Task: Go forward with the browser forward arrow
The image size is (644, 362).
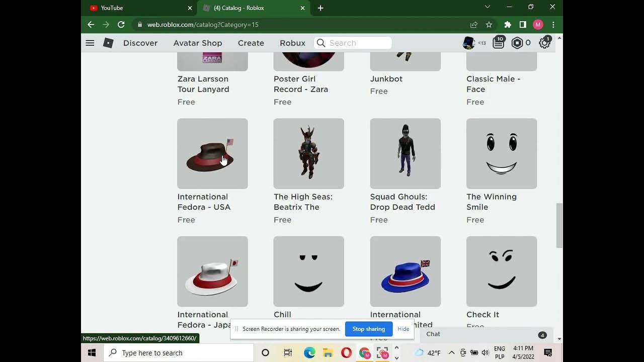Action: pyautogui.click(x=106, y=24)
